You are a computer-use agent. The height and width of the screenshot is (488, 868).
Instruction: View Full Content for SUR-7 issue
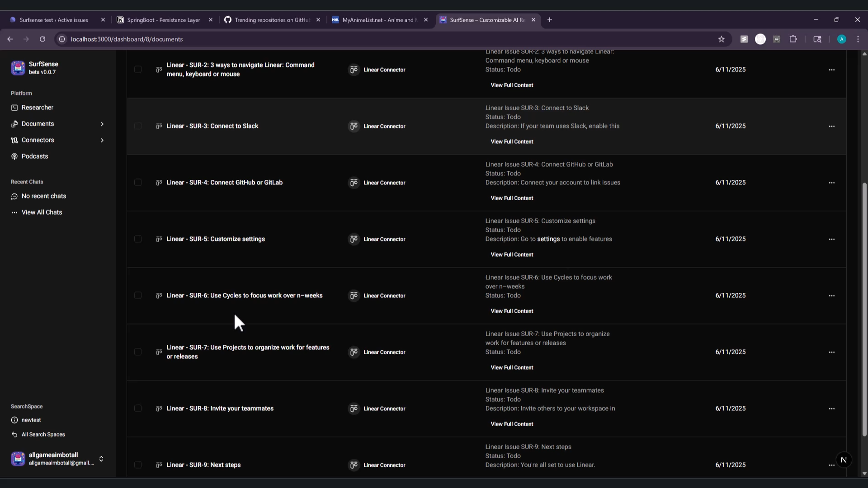[512, 368]
